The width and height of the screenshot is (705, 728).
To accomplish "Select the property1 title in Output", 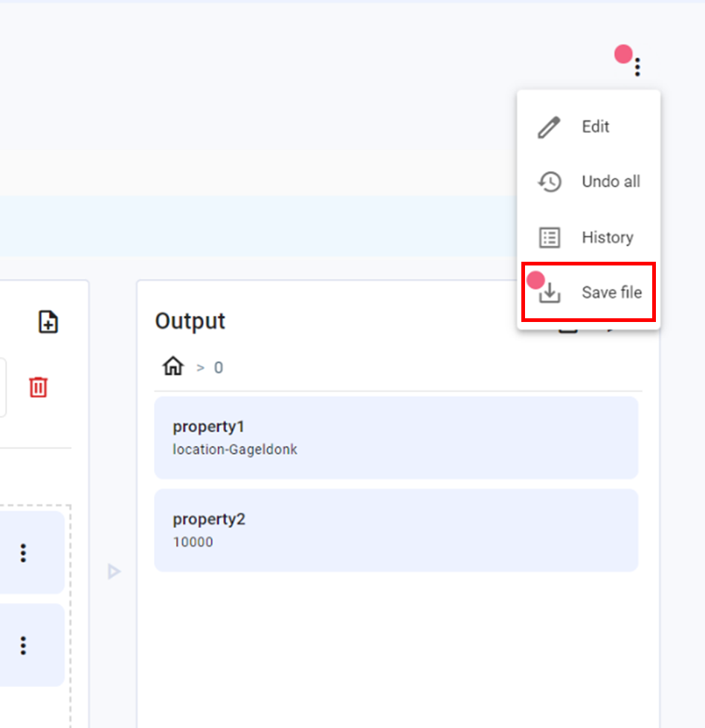I will pyautogui.click(x=208, y=427).
